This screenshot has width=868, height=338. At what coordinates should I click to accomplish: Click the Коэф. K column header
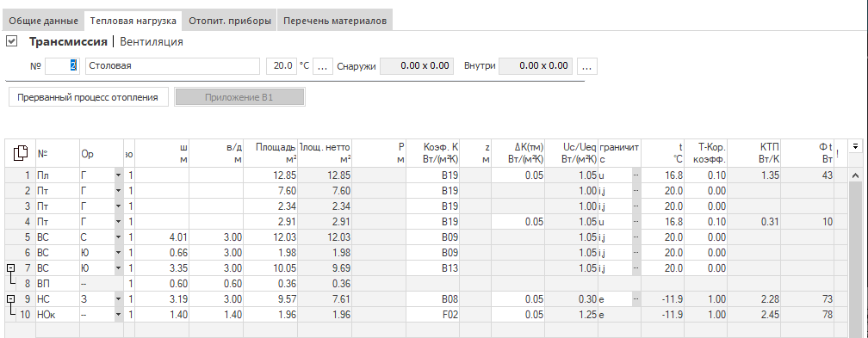[433, 153]
